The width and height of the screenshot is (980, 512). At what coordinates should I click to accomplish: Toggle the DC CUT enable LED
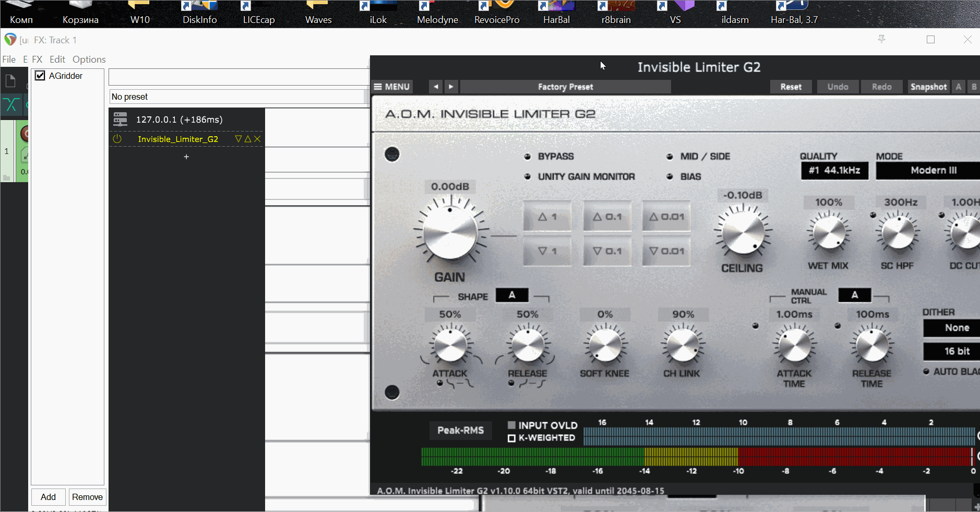click(x=941, y=215)
